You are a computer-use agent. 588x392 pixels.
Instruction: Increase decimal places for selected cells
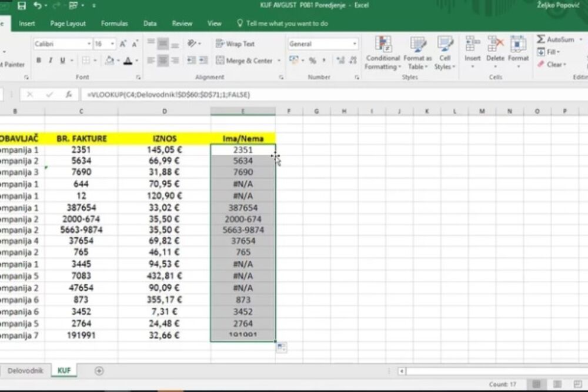[339, 61]
